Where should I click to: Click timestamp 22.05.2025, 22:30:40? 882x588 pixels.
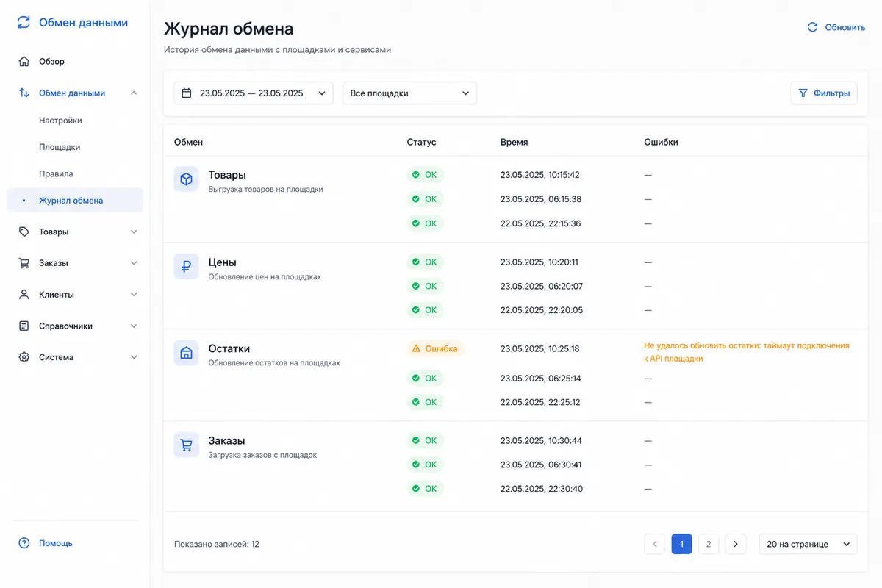tap(542, 489)
